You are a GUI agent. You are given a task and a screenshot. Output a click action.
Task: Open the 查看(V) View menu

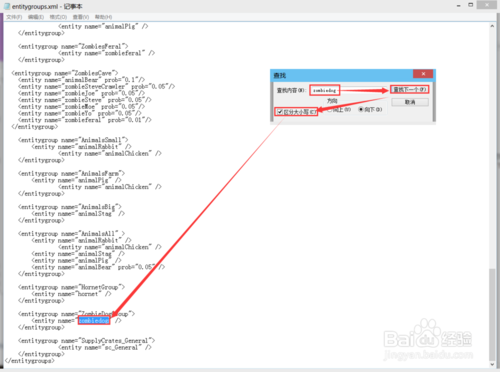(x=81, y=17)
